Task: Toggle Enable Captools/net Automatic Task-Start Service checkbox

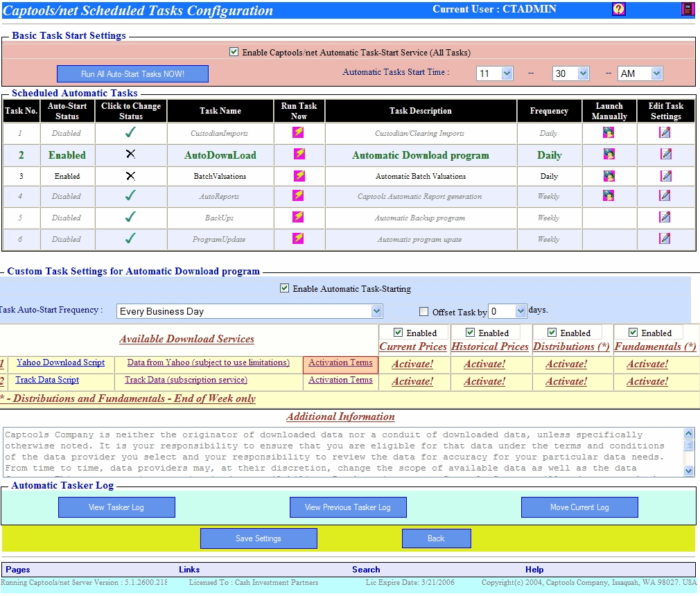Action: click(234, 52)
